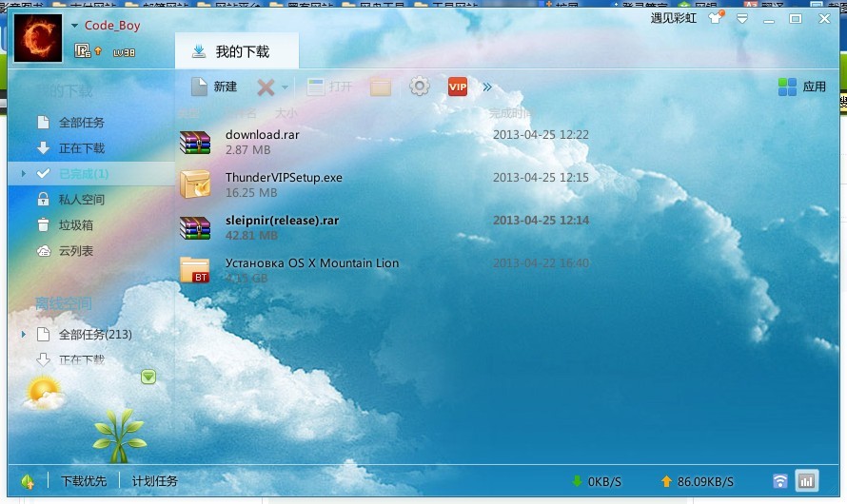Screen dimensions: 847x504
Task: Expand the delete button dropdown arrow
Action: coord(285,88)
